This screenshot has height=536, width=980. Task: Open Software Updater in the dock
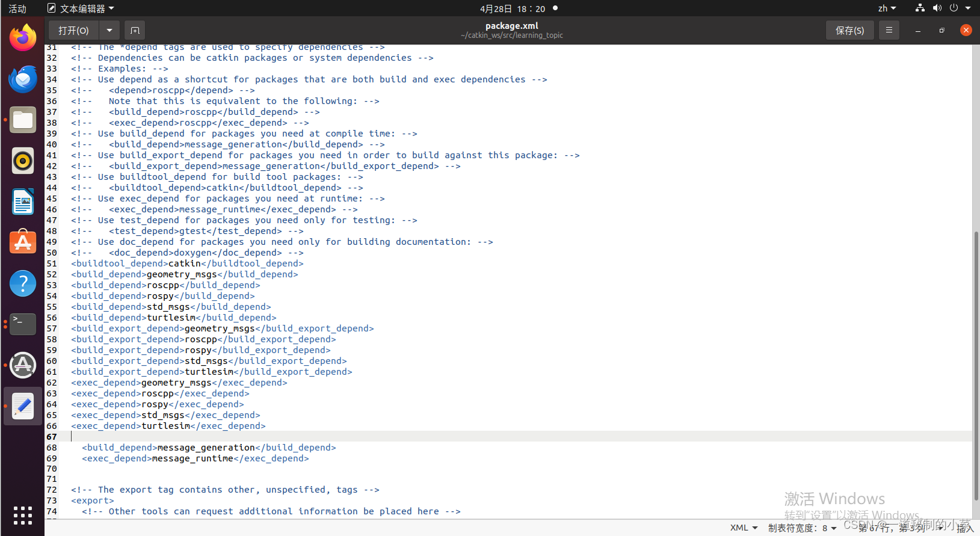[23, 365]
